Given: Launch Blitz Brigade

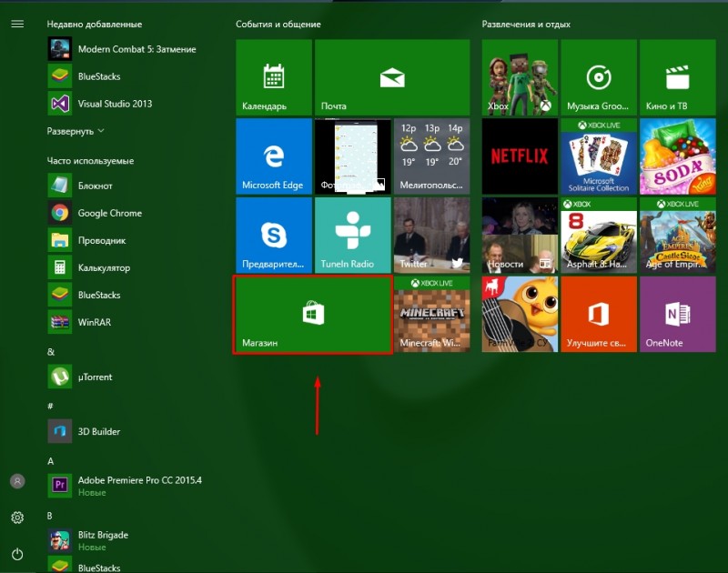Looking at the screenshot, I should coord(88,540).
